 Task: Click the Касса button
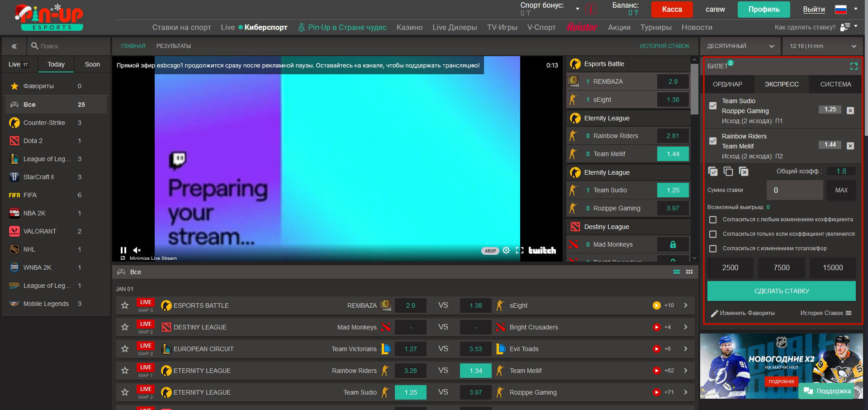click(672, 9)
